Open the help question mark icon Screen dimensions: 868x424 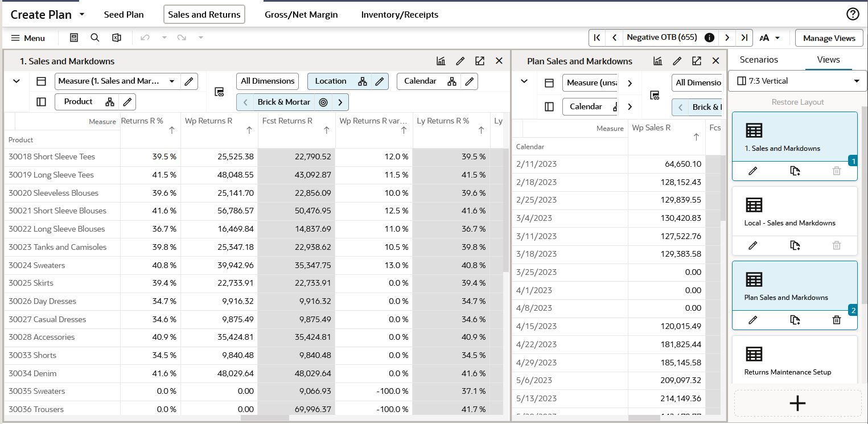(853, 14)
